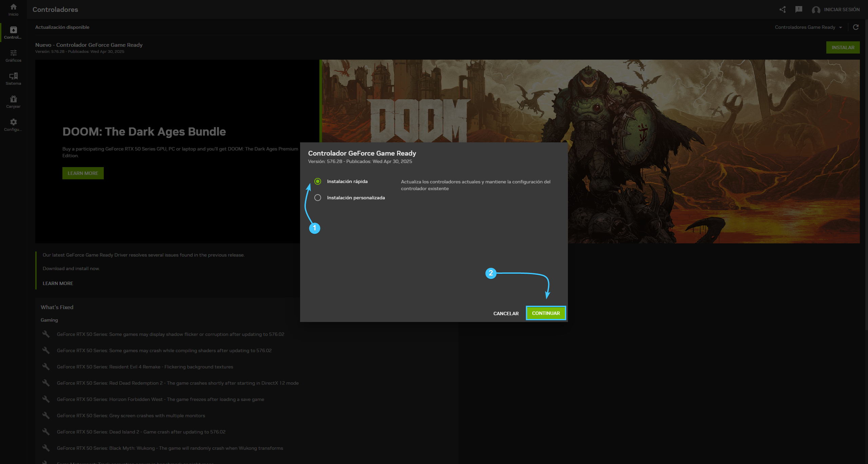Screen dimensions: 868x464
Task: Click the dialog version 576.28 line
Action: click(x=360, y=161)
